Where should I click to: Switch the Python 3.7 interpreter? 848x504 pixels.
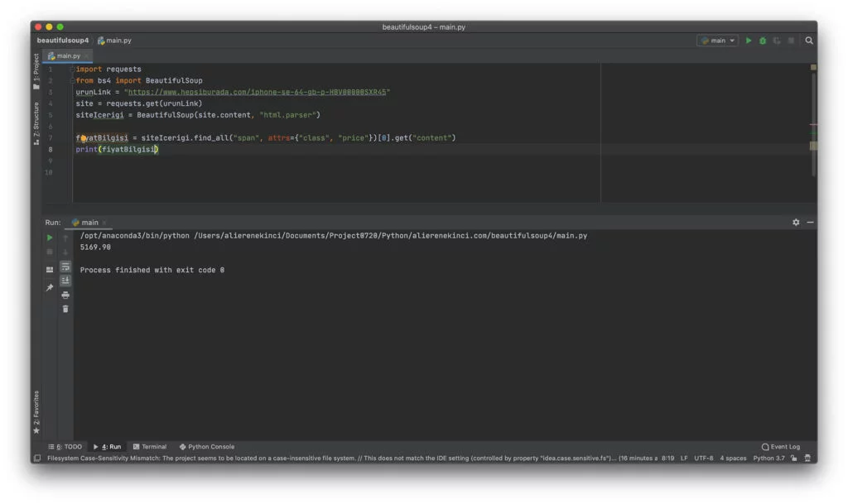pos(768,458)
